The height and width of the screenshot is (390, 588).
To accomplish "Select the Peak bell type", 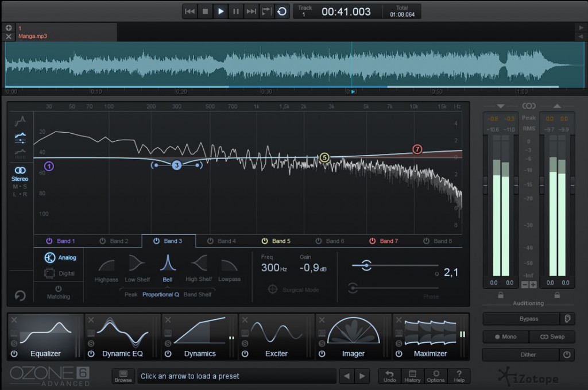I will coord(131,295).
